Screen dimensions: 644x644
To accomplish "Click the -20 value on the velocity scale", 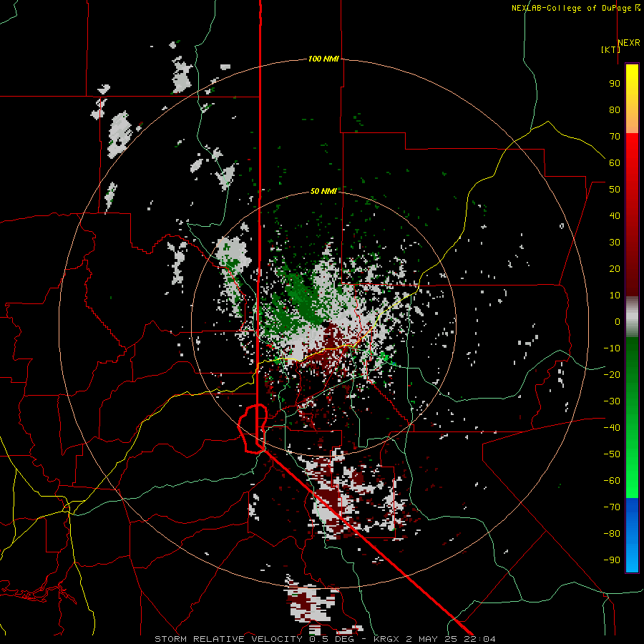I will click(612, 375).
